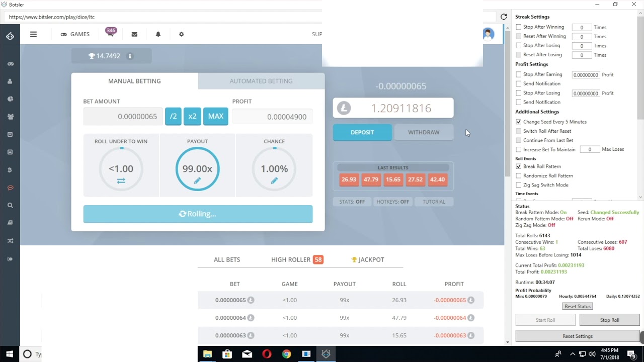Launch Opera from the taskbar
Viewport: 644px width, 362px height.
(267, 354)
